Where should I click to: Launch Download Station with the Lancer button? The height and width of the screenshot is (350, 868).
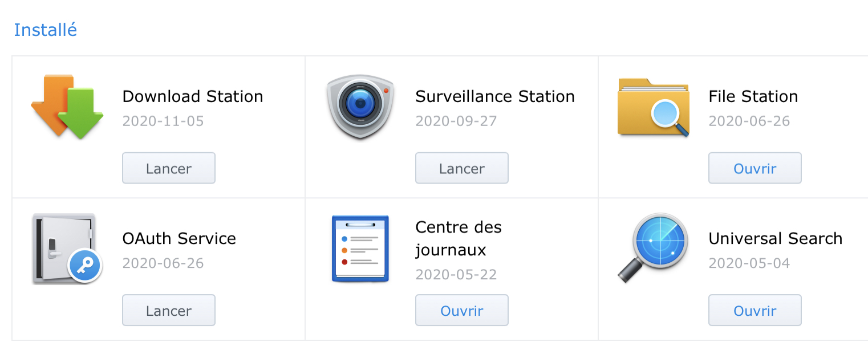(x=169, y=168)
